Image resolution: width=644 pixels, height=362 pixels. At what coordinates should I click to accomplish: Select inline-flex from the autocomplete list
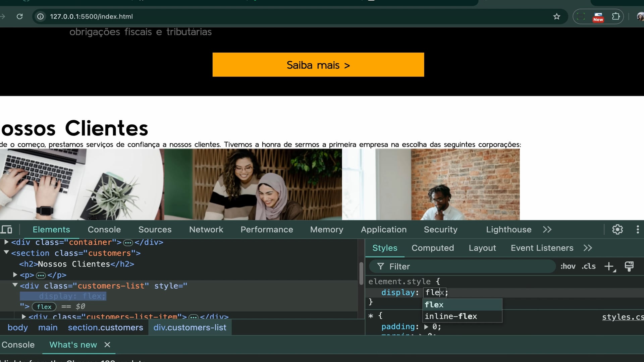(451, 316)
